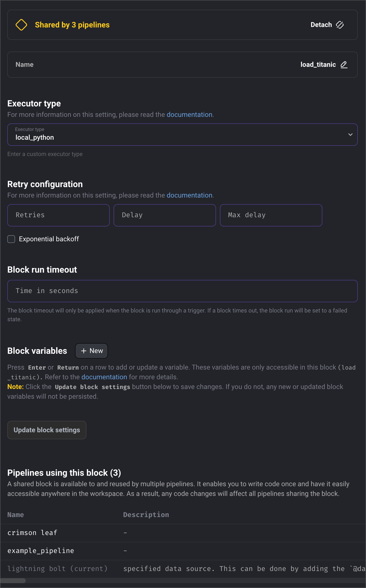Expand executor list using the chevron arrow
This screenshot has width=366, height=588.
click(x=350, y=135)
